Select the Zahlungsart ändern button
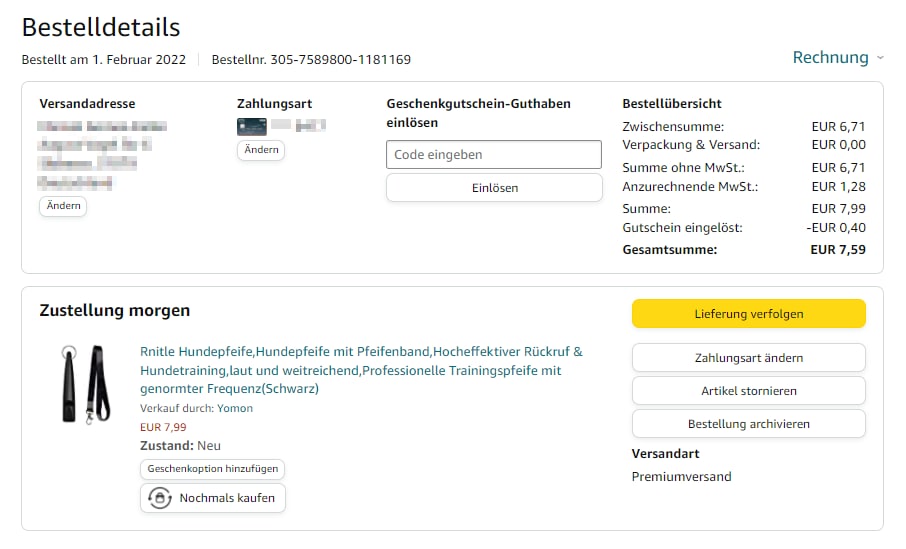906x549 pixels. 748,358
